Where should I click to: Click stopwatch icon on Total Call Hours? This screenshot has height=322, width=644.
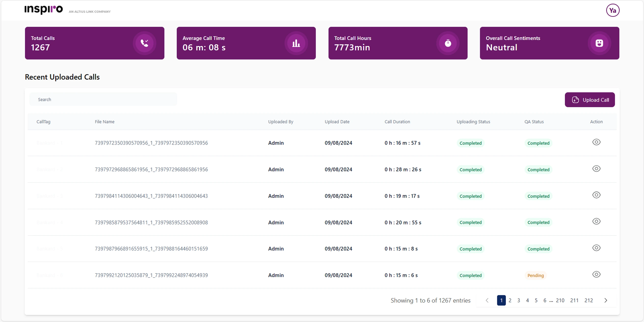pos(448,43)
